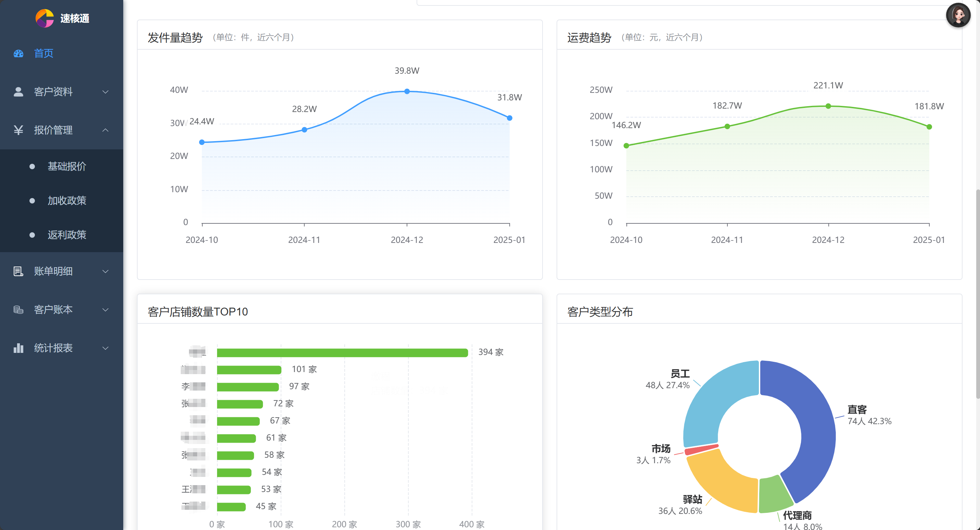980x530 pixels.
Task: Click the 101 家 bar
Action: coord(249,370)
